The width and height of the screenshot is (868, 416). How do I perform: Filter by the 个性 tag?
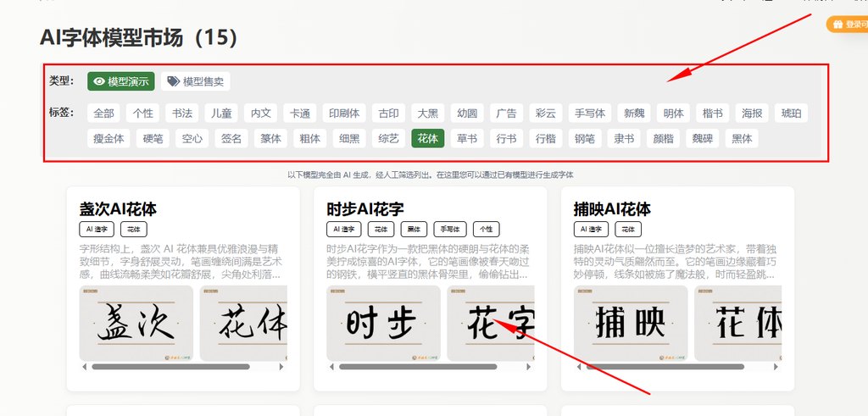[x=142, y=113]
